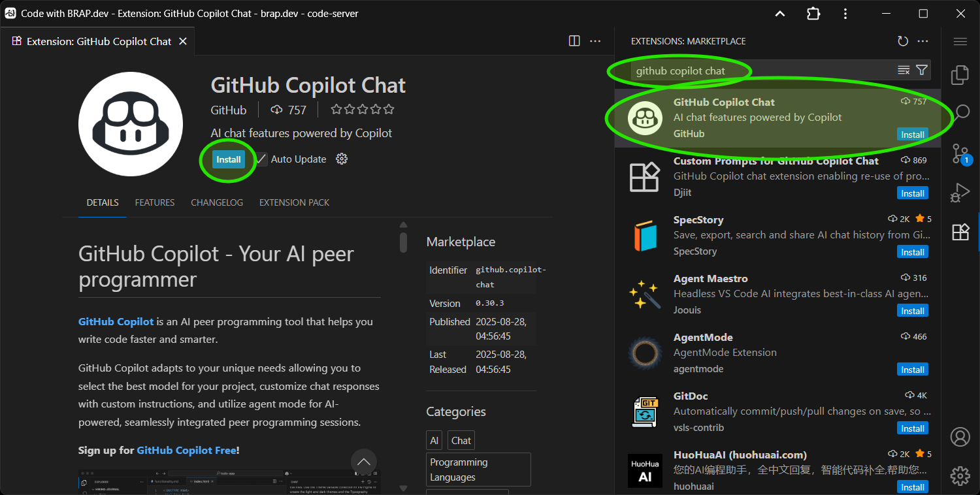Screen dimensions: 980x495
Task: Open the Explorer view in the activity bar
Action: pos(960,75)
